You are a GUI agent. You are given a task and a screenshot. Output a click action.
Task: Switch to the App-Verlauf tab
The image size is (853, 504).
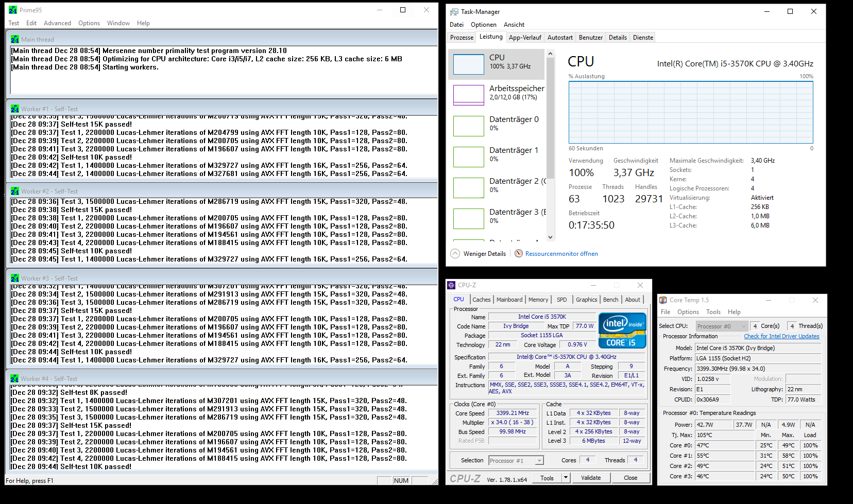click(x=525, y=38)
